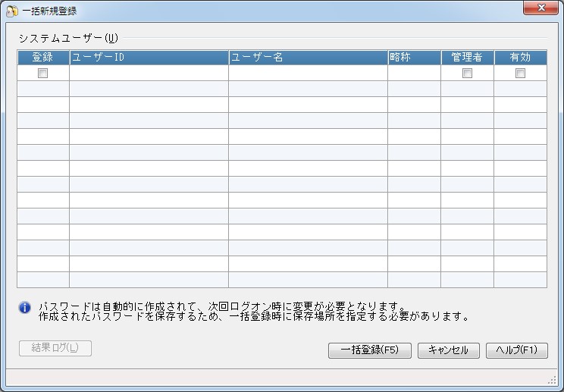Click the 一括登録(F5) button
Image resolution: width=564 pixels, height=392 pixels.
370,350
